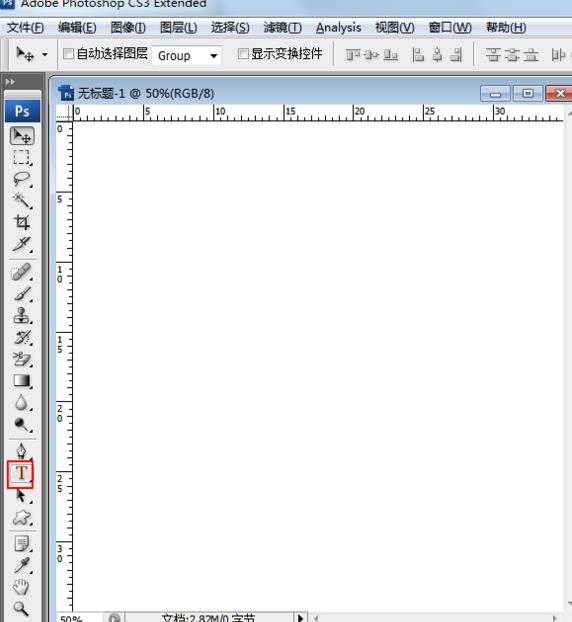Select the Move tool in the toolbox
Screen dimensions: 572x622
coord(22,136)
